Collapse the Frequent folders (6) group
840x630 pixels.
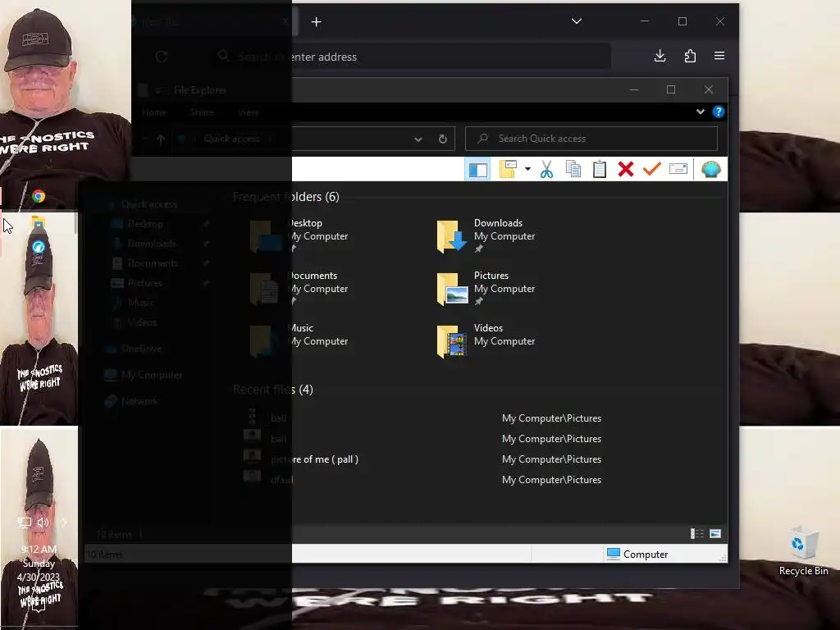tap(286, 197)
